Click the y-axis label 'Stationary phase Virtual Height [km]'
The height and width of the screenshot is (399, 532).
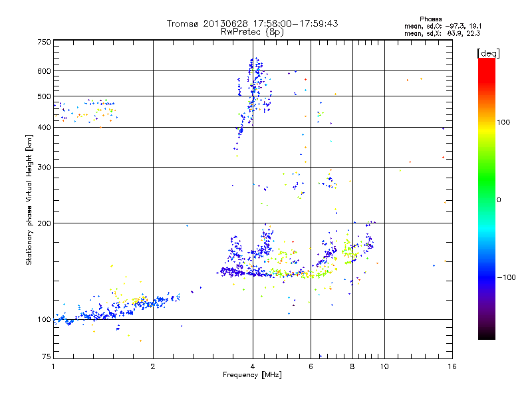tap(29, 199)
